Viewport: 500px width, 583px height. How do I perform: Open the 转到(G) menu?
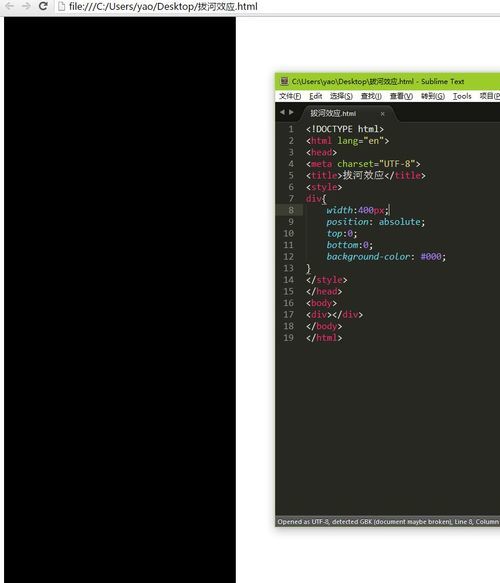tap(433, 96)
